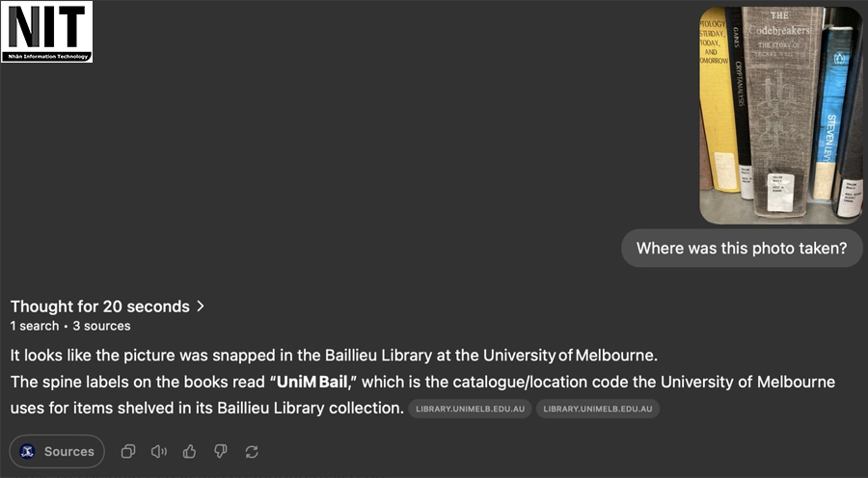Viewport: 868px width, 478px height.
Task: Open the second LIBRARY.UNIMELB.EDU.AU citation chip
Action: point(598,409)
